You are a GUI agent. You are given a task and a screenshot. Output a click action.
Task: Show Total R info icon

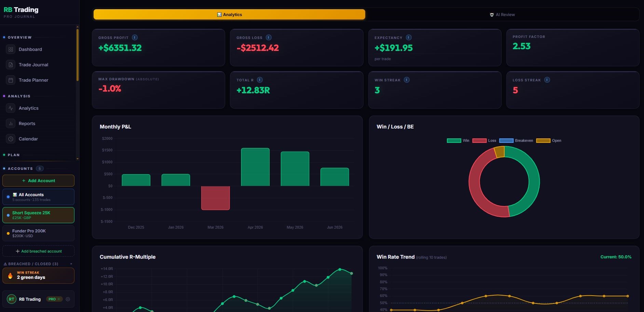pyautogui.click(x=260, y=80)
